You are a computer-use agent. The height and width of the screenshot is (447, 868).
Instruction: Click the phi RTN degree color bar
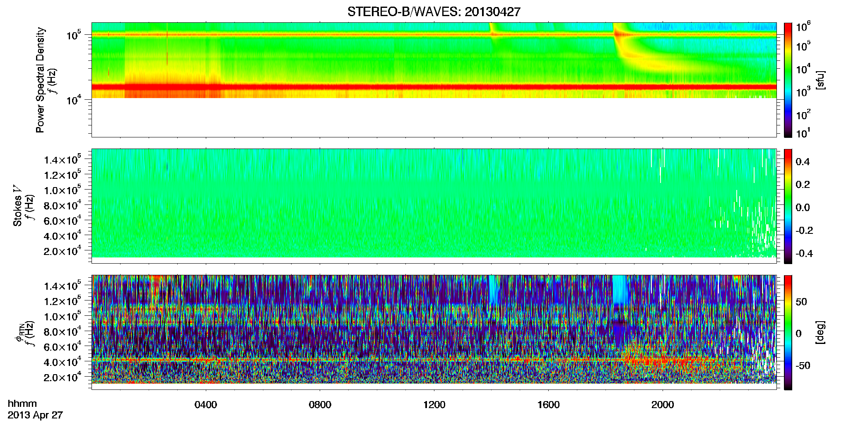[788, 332]
